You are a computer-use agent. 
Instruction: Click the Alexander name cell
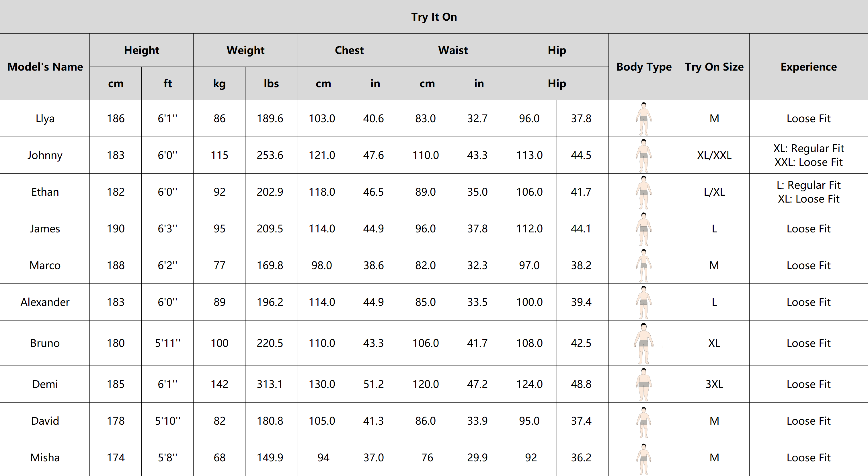tap(45, 302)
